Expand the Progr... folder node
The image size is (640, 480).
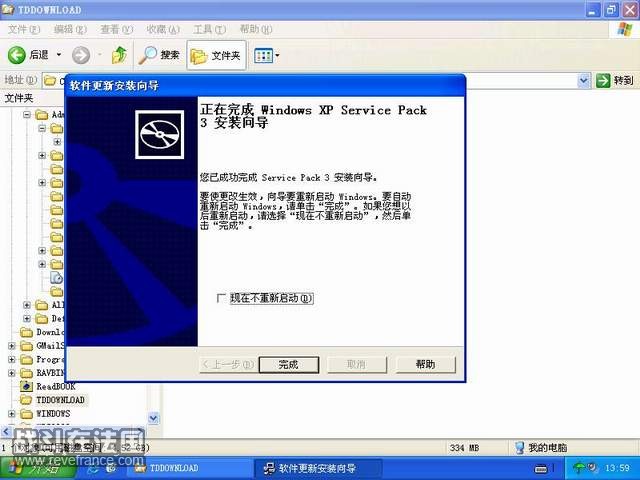pos(11,359)
